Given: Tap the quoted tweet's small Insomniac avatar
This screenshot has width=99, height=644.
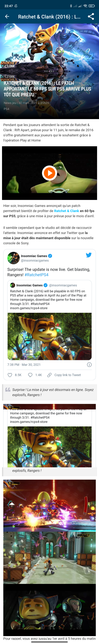Looking at the screenshot, I should (12, 285).
